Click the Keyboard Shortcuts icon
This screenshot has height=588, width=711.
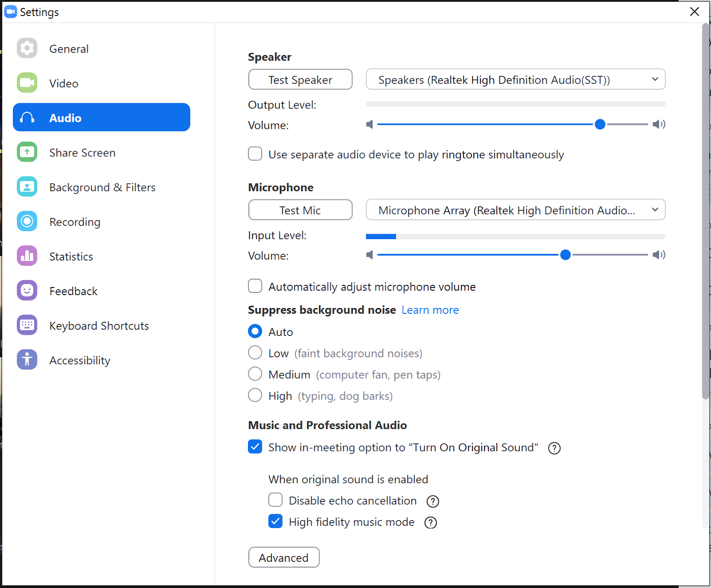[x=27, y=325]
